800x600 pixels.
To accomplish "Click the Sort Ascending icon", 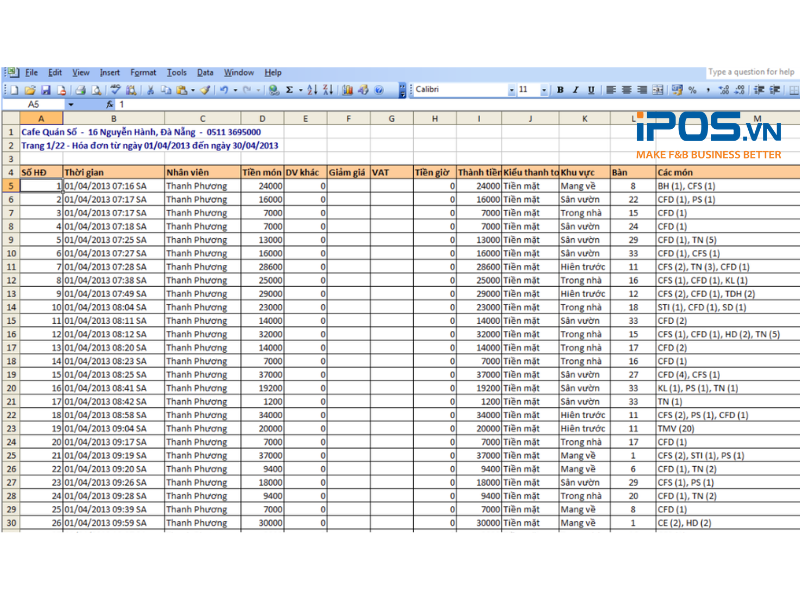I will (312, 90).
